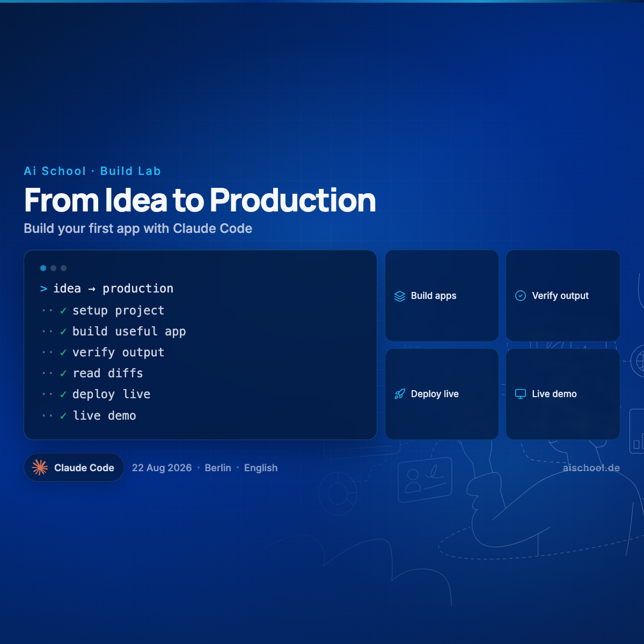The width and height of the screenshot is (644, 644).
Task: Click the read diffs line
Action: tap(107, 374)
